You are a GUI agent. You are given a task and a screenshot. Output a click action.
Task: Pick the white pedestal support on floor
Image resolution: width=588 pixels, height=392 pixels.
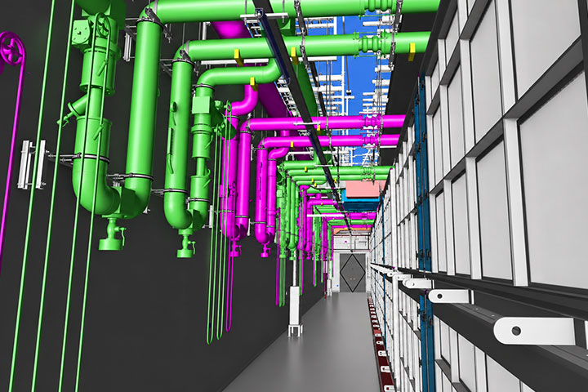(x=295, y=310)
